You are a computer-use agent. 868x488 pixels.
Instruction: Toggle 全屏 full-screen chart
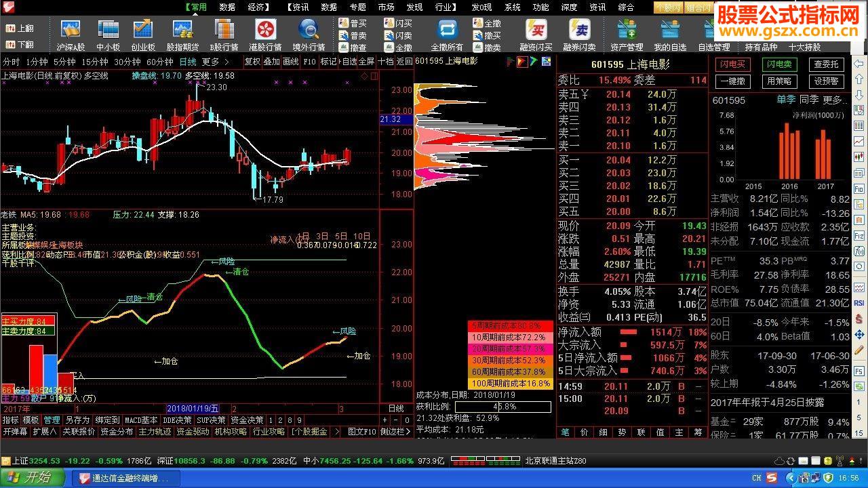366,62
